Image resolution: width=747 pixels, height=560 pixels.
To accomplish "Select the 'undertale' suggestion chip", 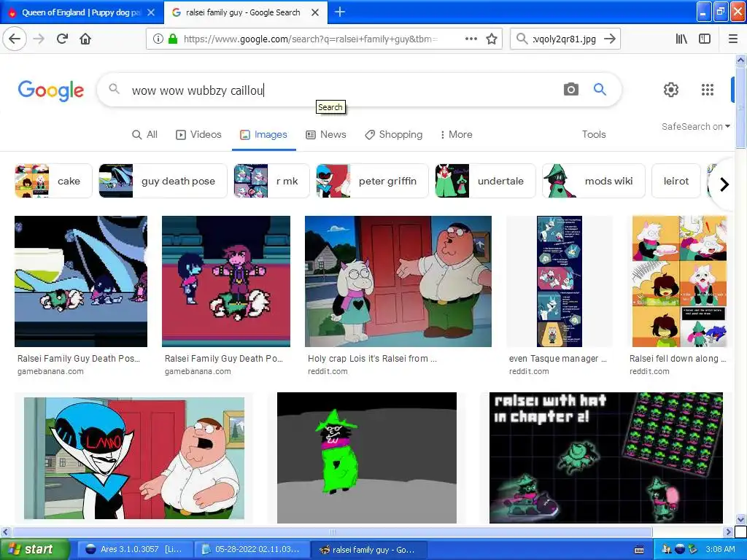I will click(x=485, y=181).
